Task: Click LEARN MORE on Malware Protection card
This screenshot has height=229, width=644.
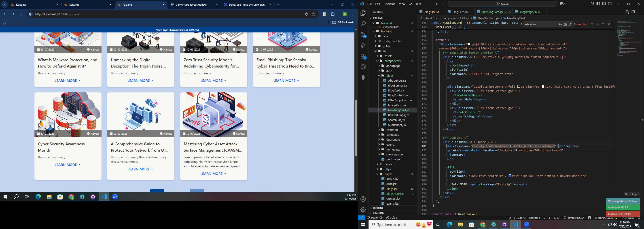Action: (68, 81)
